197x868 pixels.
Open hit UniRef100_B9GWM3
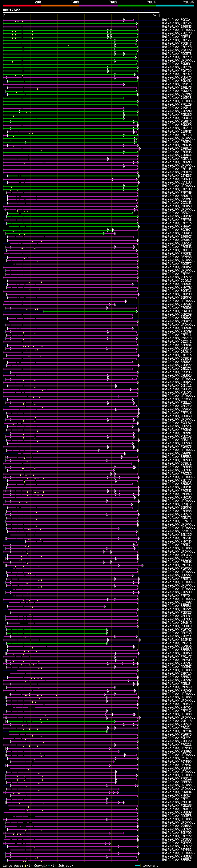click(x=177, y=26)
